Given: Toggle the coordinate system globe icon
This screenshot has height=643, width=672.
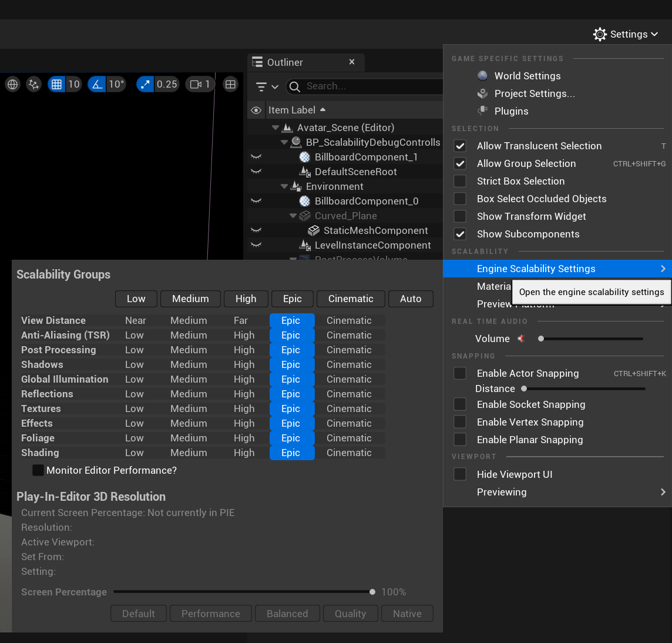Looking at the screenshot, I should click(13, 84).
